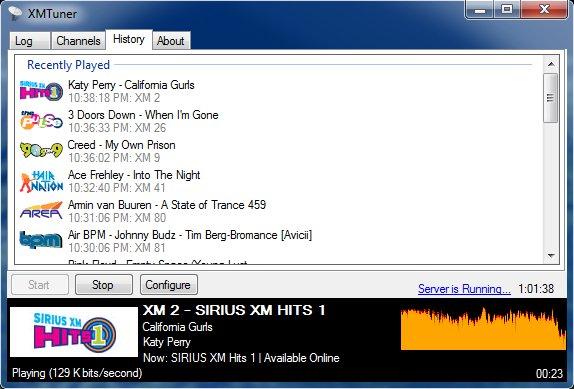Screen dimensions: 574x389
Task: Click the large Sirius XM Hits 1 now-playing artwork
Action: click(x=74, y=332)
